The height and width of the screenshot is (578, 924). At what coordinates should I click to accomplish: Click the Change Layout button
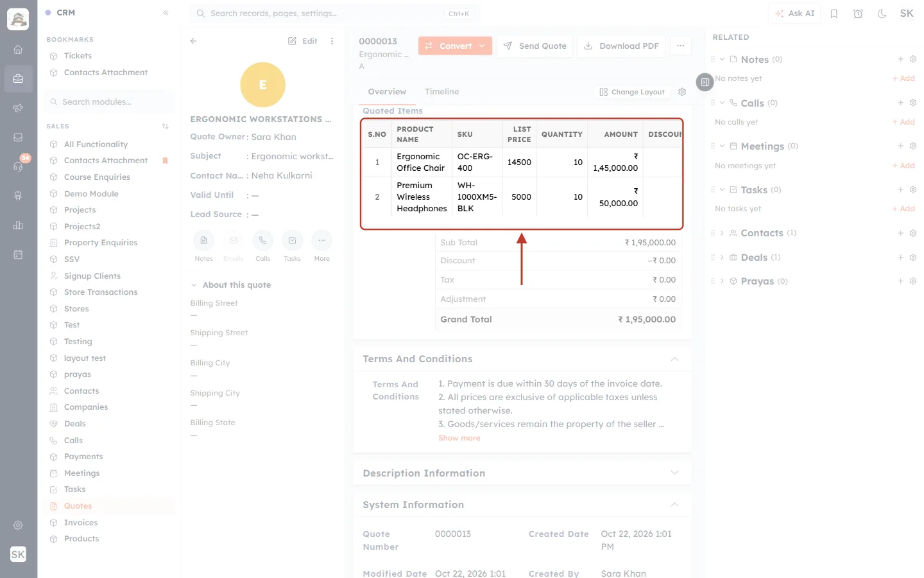[632, 92]
